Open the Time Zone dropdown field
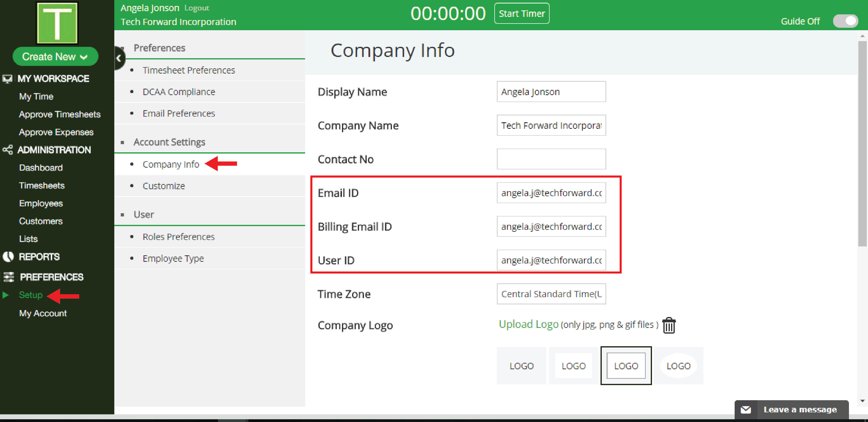 pos(551,294)
